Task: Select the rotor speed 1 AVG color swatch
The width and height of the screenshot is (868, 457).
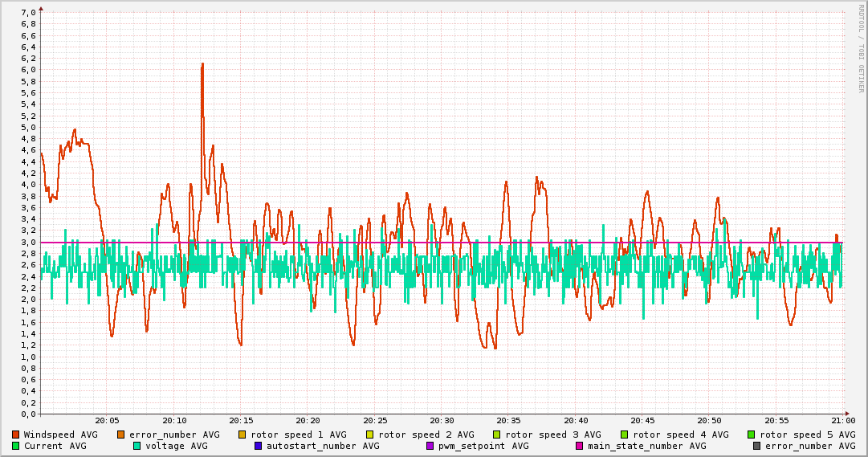Action: pyautogui.click(x=242, y=435)
